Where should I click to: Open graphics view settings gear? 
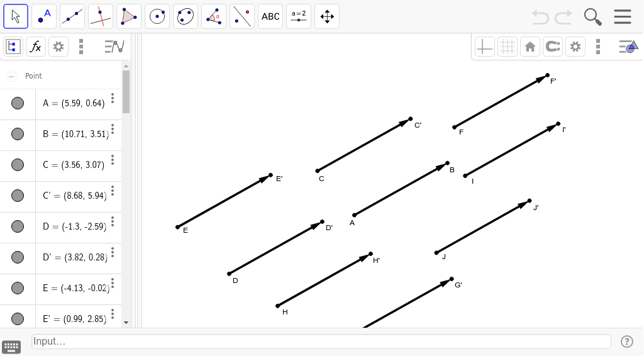pos(575,47)
